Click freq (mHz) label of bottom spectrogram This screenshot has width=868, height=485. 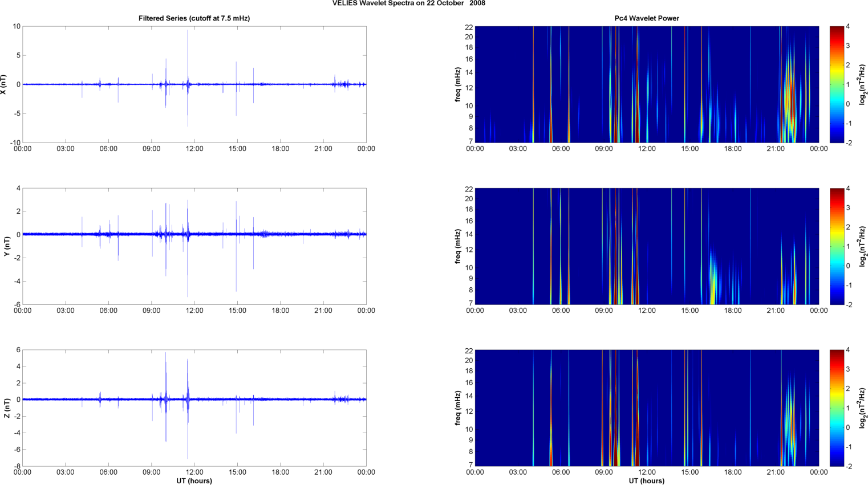pyautogui.click(x=458, y=408)
